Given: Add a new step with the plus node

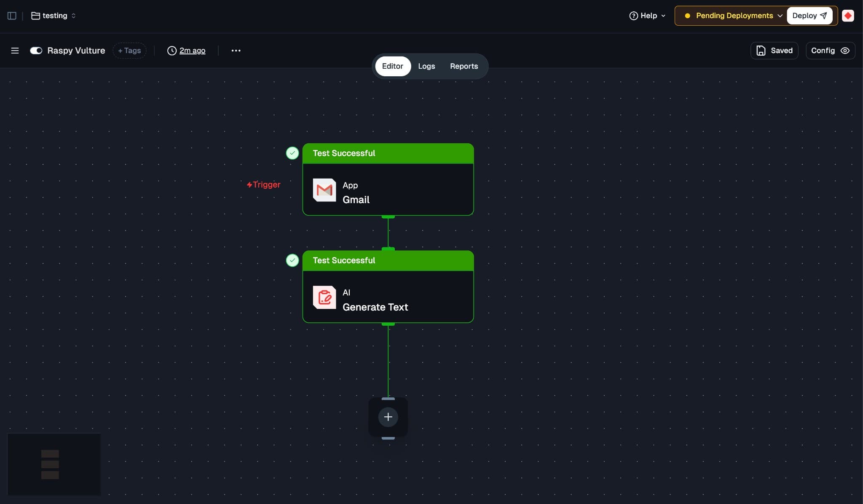Looking at the screenshot, I should point(388,417).
